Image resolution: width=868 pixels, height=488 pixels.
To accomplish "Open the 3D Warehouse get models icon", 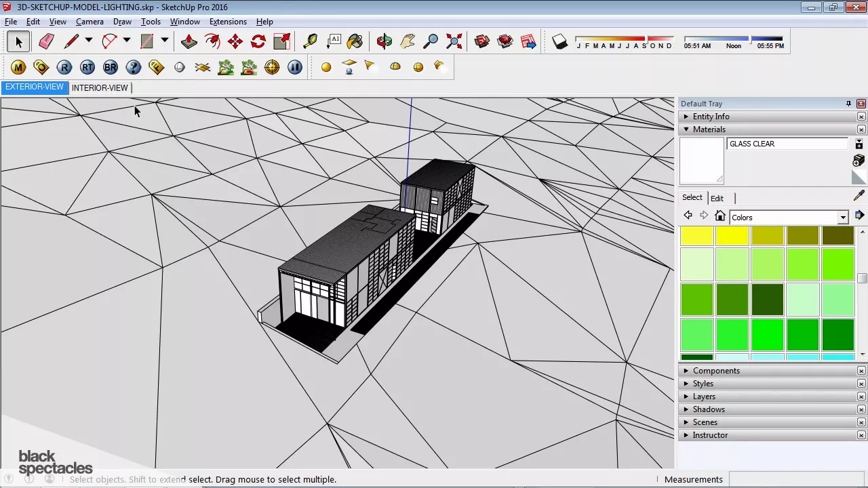I will (x=482, y=42).
